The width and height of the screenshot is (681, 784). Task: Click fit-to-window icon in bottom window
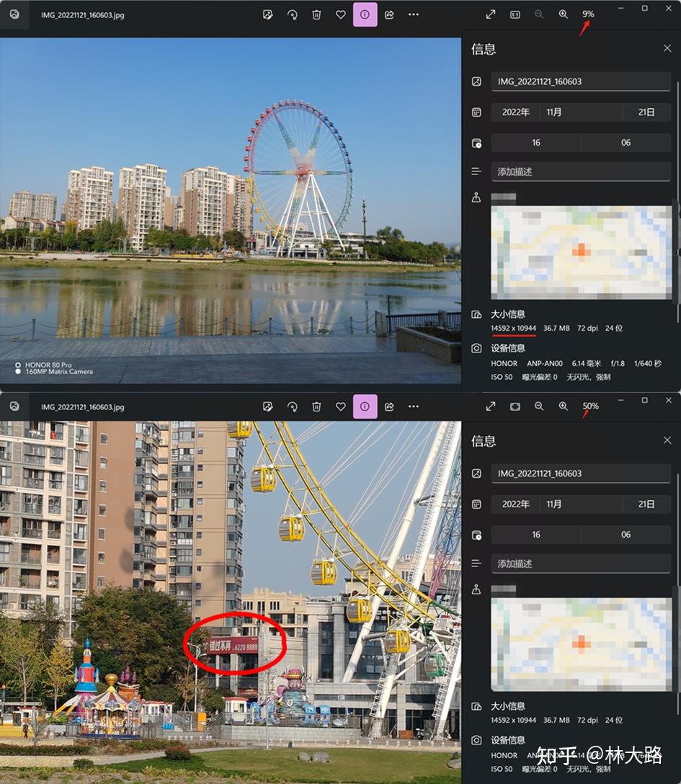click(515, 406)
